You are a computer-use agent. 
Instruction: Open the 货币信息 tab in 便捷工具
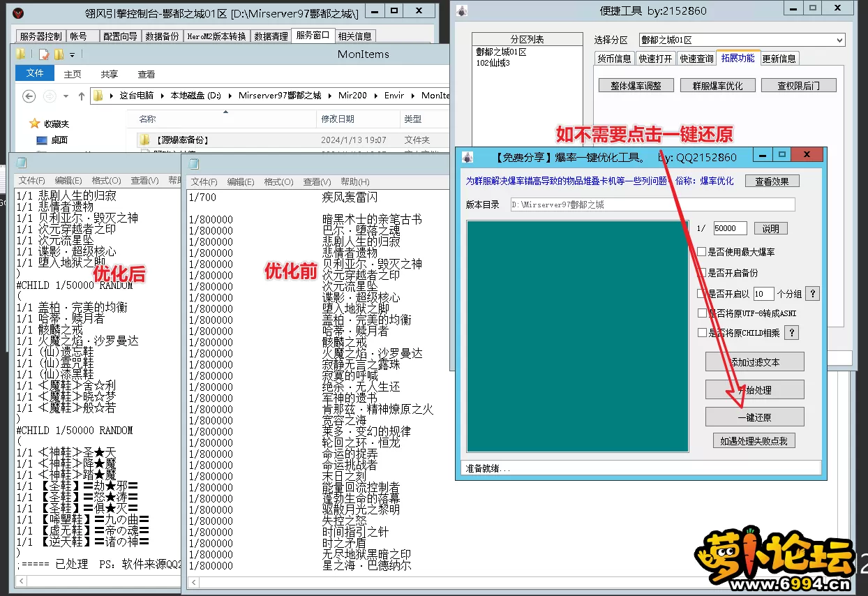(x=614, y=59)
